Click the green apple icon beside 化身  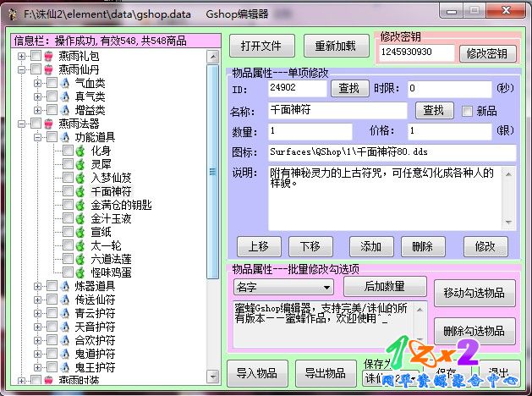(x=80, y=151)
